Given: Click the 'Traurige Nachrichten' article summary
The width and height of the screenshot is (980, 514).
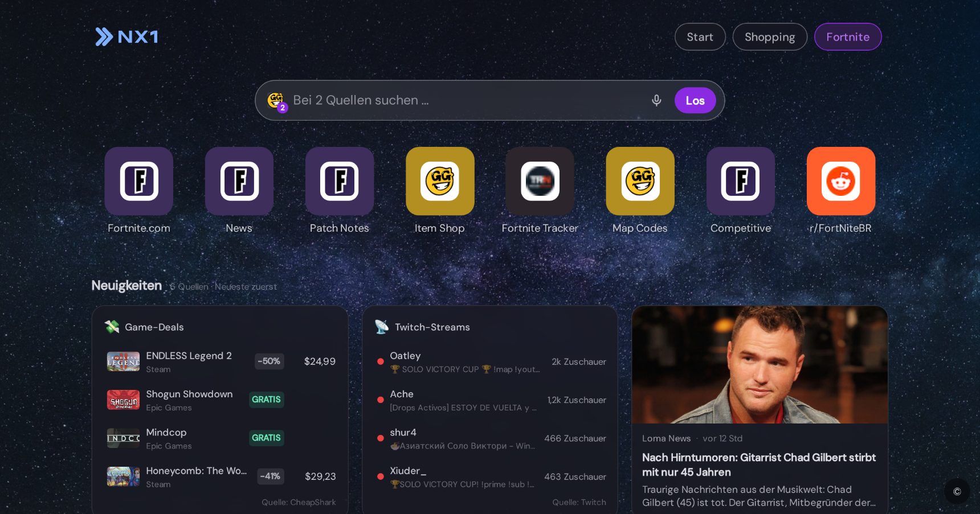Looking at the screenshot, I should pos(759,496).
